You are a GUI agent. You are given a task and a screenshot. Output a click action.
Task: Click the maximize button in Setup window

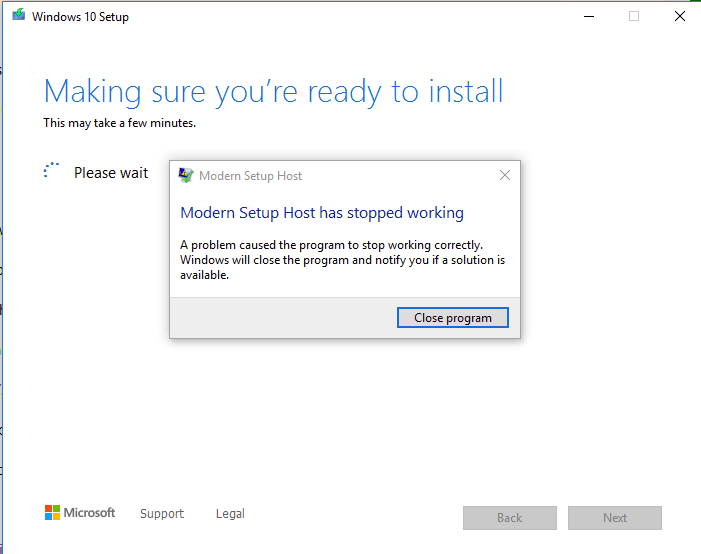[x=634, y=17]
